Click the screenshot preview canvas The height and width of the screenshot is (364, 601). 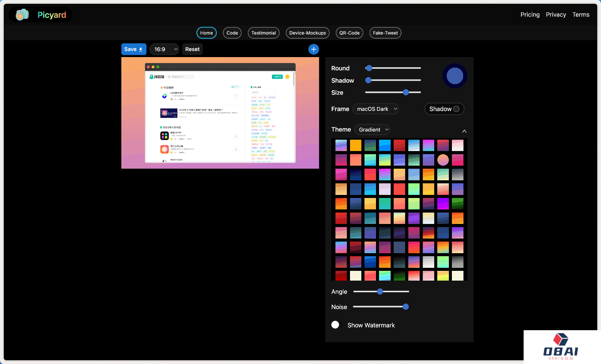click(220, 113)
